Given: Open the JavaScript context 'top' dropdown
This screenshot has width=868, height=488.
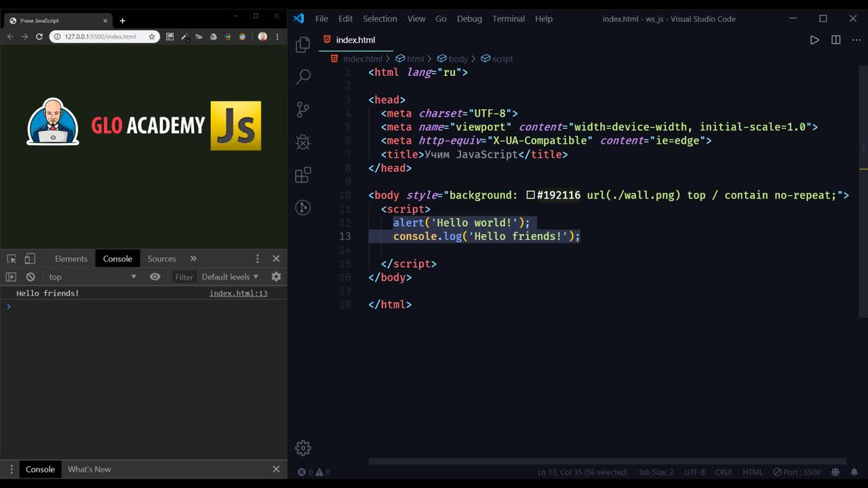Looking at the screenshot, I should tap(92, 277).
